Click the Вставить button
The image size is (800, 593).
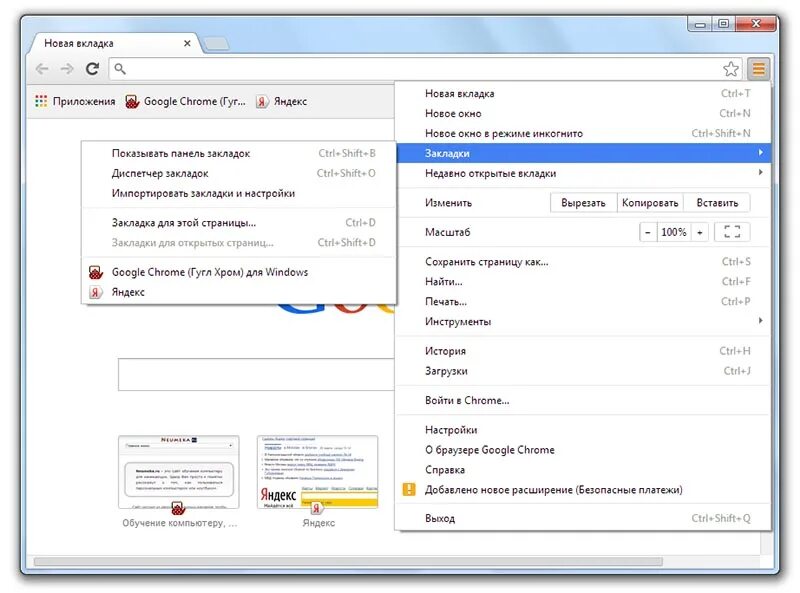pos(717,203)
